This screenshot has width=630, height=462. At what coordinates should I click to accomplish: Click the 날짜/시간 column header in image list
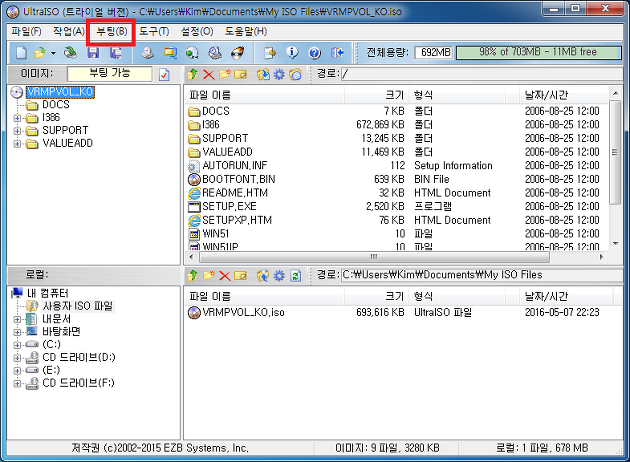[x=564, y=96]
